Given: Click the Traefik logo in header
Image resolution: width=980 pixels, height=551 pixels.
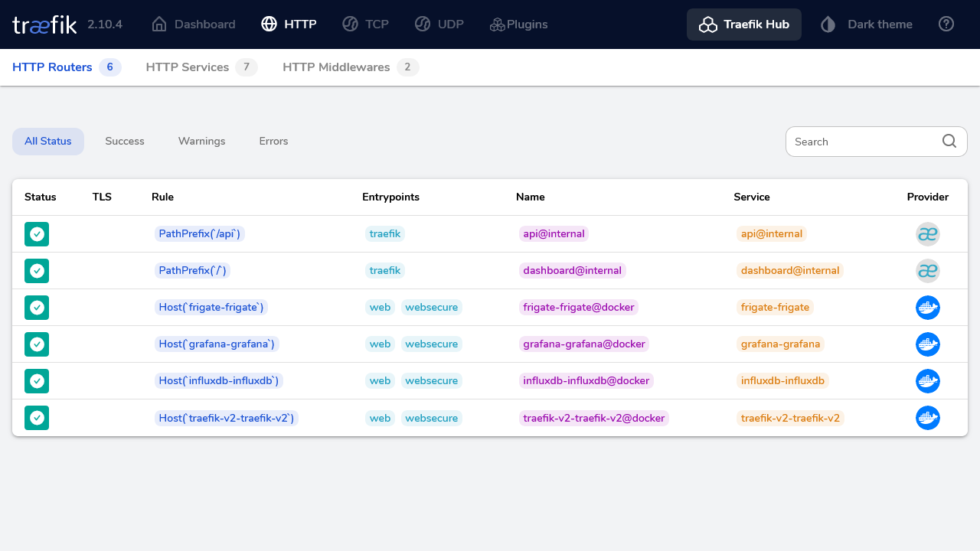Looking at the screenshot, I should pos(44,24).
